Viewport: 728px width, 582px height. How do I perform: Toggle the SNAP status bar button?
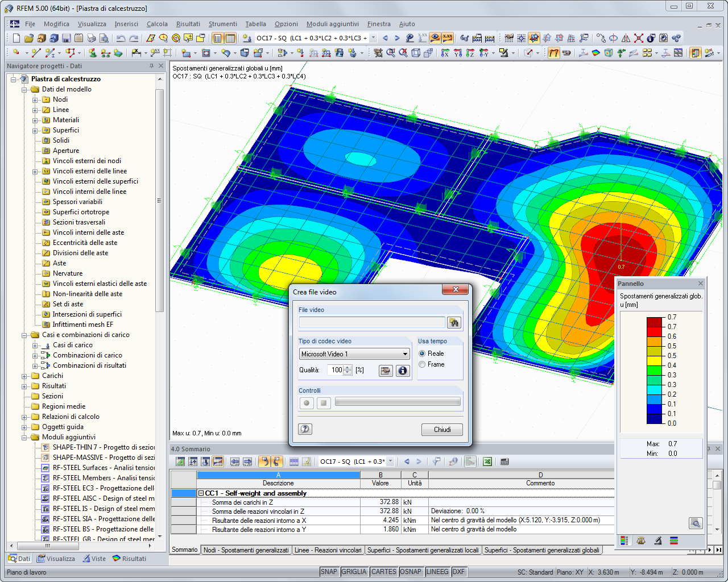[x=329, y=572]
